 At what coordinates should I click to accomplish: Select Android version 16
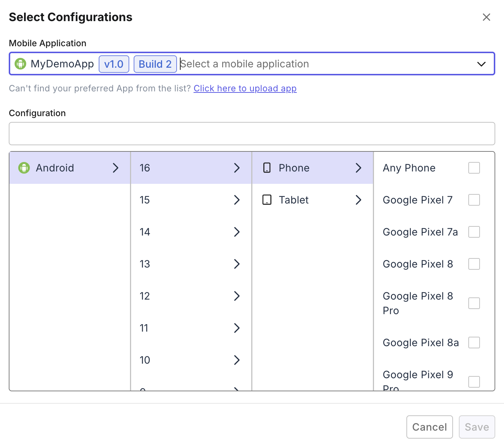pos(191,168)
